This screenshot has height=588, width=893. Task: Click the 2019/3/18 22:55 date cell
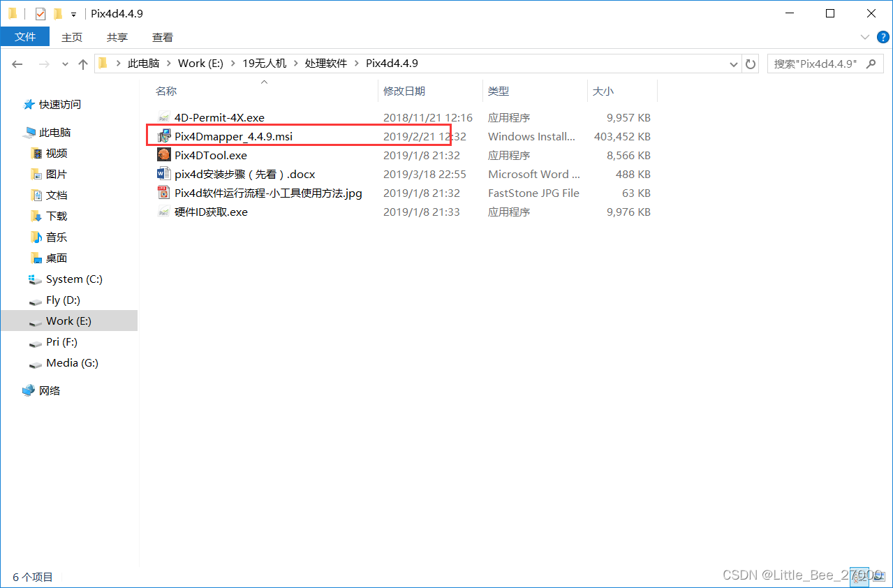pos(425,174)
